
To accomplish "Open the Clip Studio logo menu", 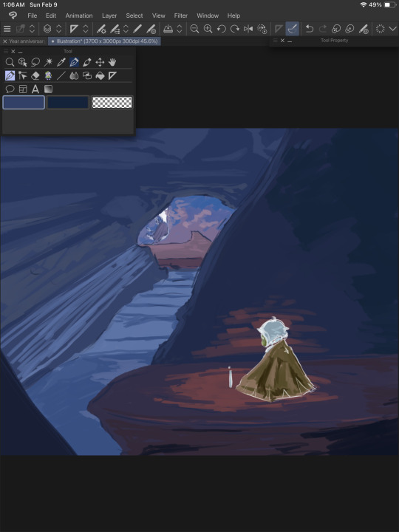I will click(13, 16).
